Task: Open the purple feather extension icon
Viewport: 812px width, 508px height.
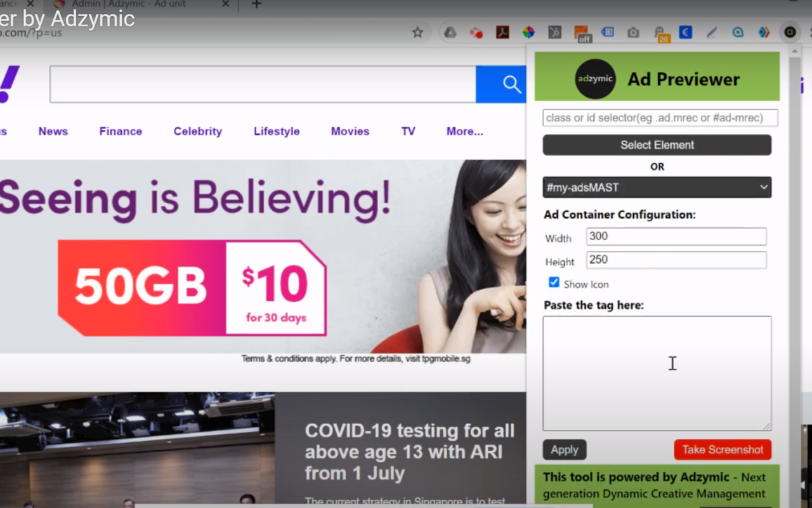Action: (712, 32)
